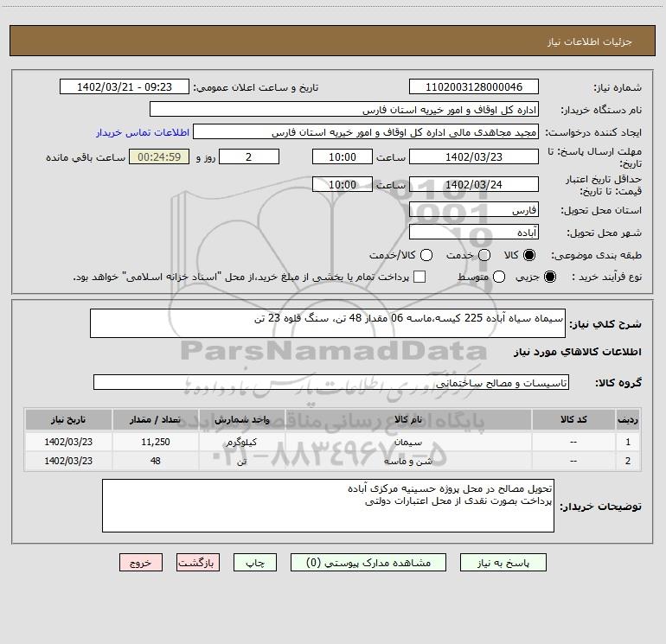
Task: Click the چاپ print button
Action: (255, 563)
